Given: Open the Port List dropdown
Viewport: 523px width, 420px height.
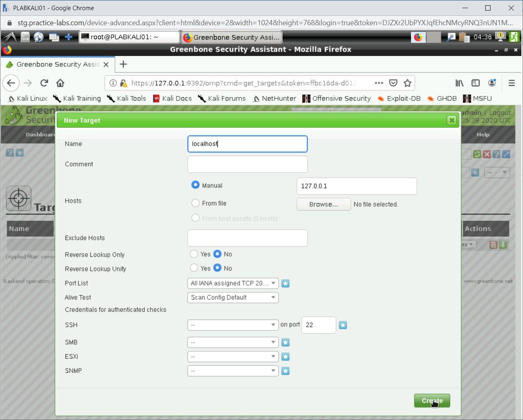Looking at the screenshot, I should pos(233,283).
